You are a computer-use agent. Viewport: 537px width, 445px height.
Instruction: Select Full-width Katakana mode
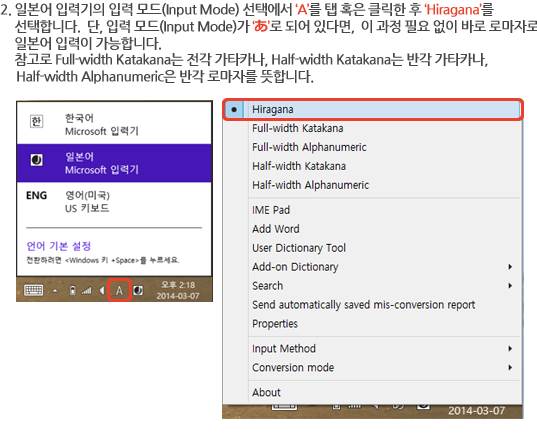pyautogui.click(x=373, y=128)
